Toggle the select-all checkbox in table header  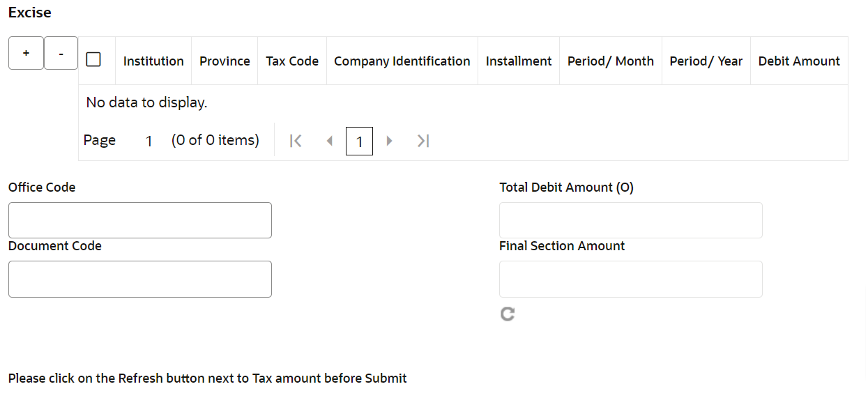click(93, 60)
